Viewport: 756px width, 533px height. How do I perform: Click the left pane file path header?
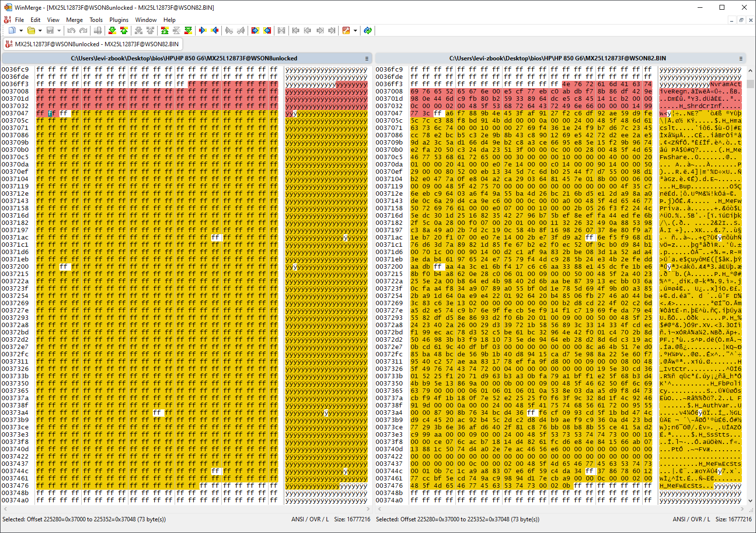click(x=184, y=58)
